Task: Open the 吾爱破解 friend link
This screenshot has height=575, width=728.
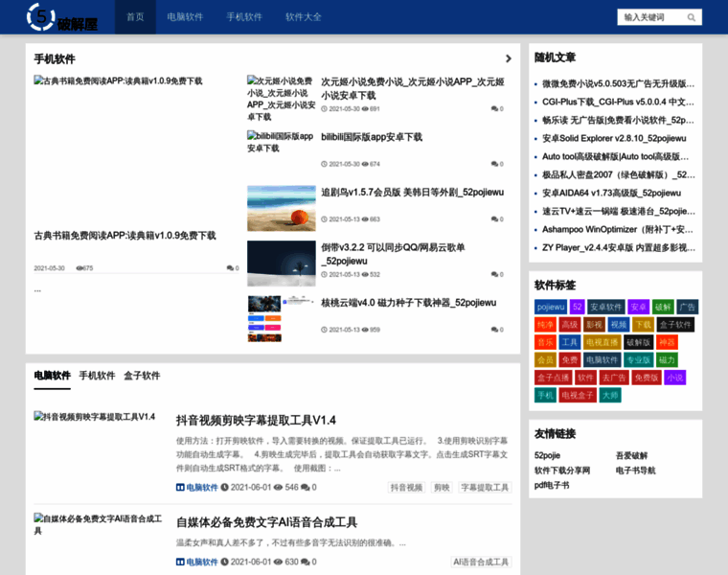Action: (x=631, y=455)
